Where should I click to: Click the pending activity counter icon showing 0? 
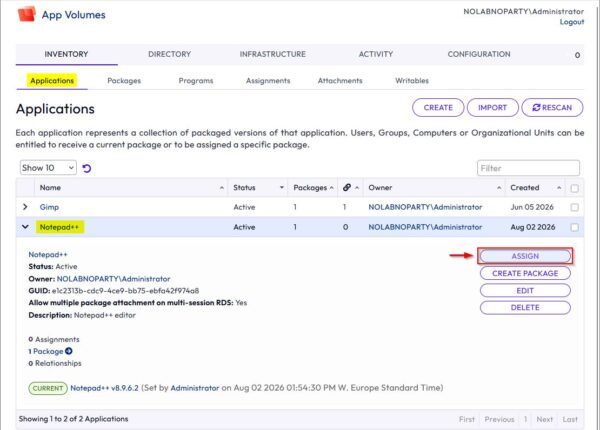click(577, 55)
